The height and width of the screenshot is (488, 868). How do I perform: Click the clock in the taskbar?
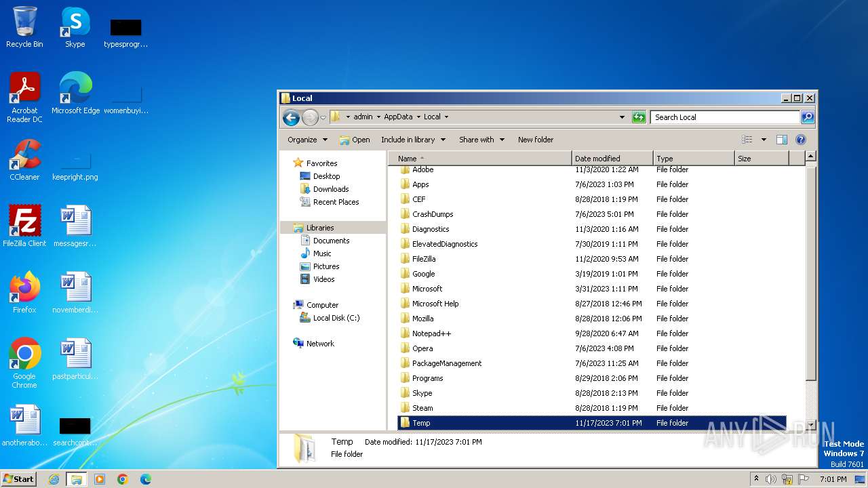(833, 479)
